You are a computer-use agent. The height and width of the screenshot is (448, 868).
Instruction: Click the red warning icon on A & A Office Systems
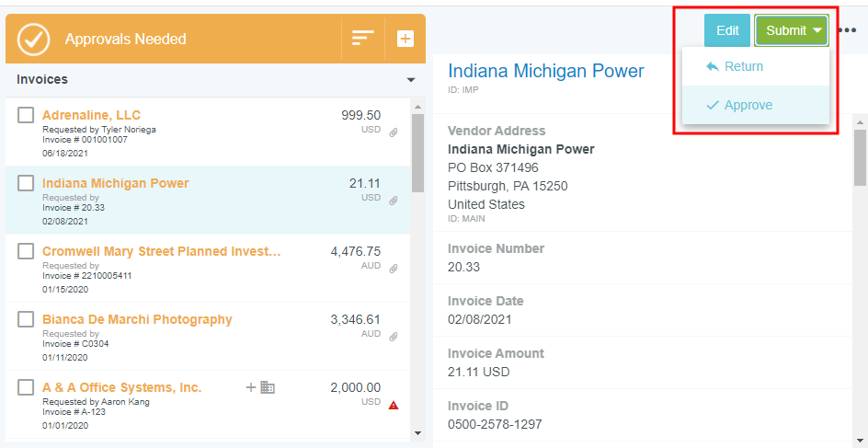click(x=394, y=405)
